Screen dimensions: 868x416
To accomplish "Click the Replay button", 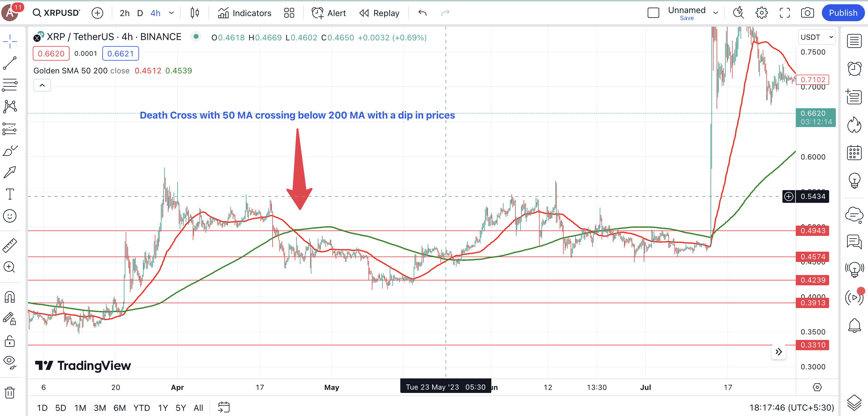I will pyautogui.click(x=379, y=13).
